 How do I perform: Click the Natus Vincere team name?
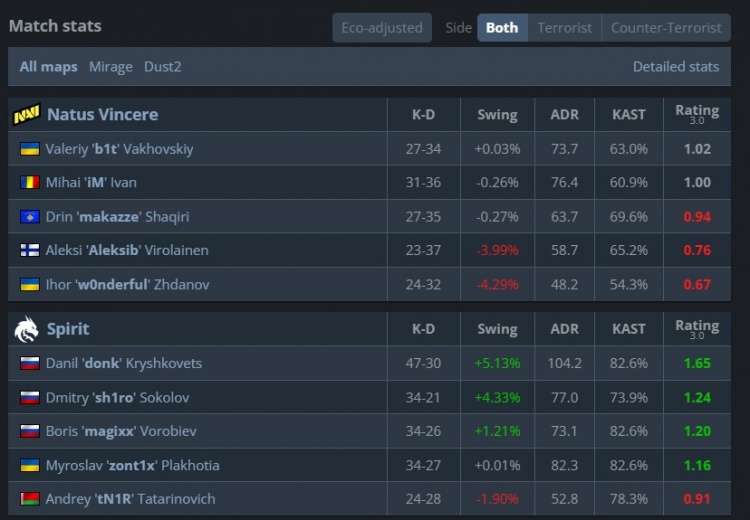coord(102,115)
